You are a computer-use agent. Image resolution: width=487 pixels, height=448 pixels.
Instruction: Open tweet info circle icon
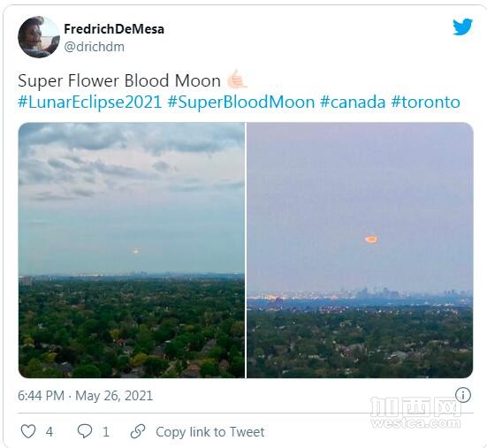click(x=463, y=395)
